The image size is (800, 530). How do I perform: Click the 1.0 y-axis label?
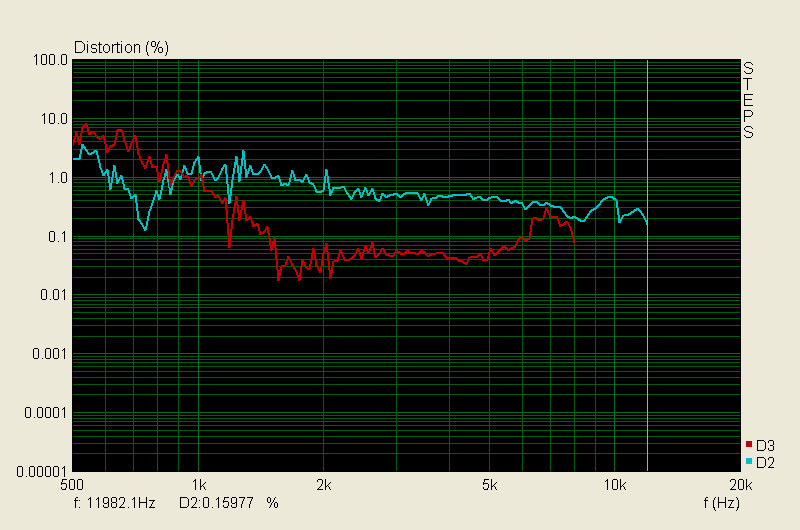pyautogui.click(x=58, y=178)
